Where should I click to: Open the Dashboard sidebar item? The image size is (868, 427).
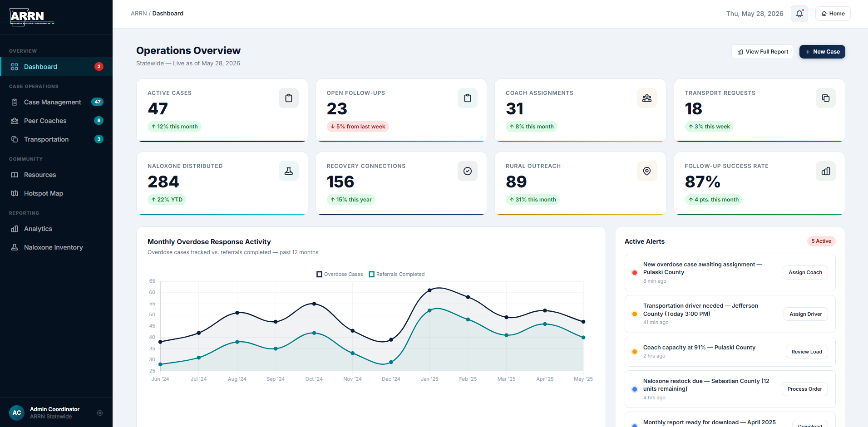pos(56,67)
